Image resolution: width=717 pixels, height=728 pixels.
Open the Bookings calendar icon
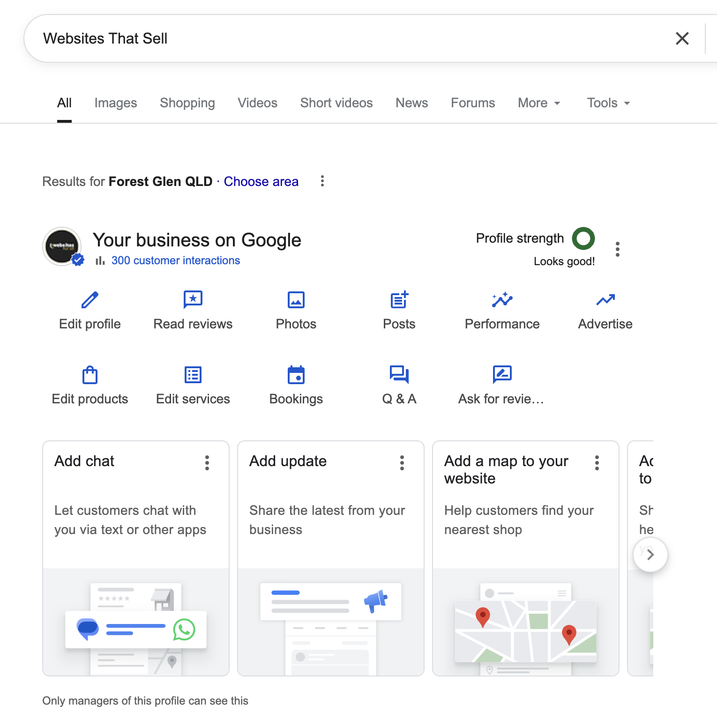coord(296,375)
